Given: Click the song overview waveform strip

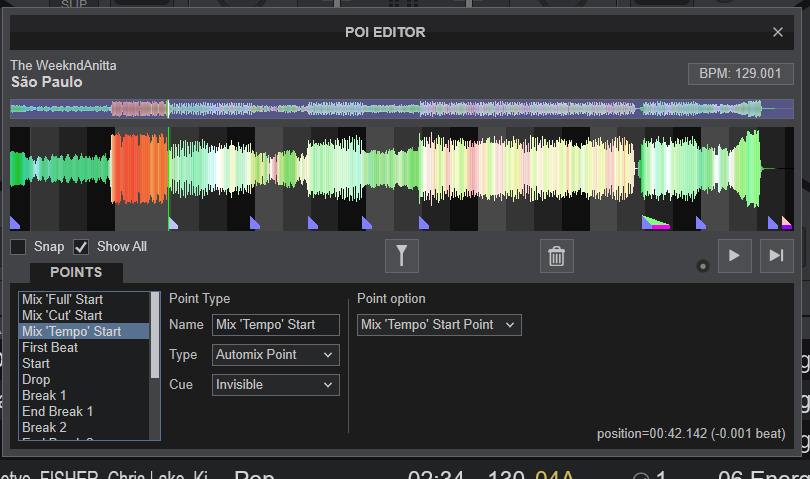Looking at the screenshot, I should [400, 109].
